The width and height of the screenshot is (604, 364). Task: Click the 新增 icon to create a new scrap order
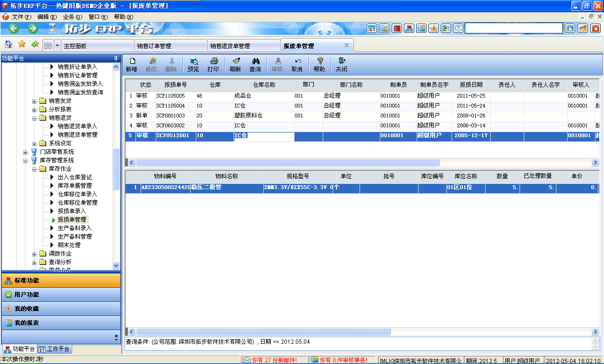coord(133,64)
